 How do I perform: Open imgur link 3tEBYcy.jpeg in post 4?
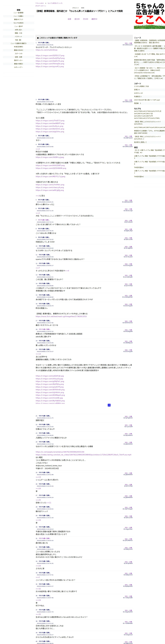(x=50, y=157)
